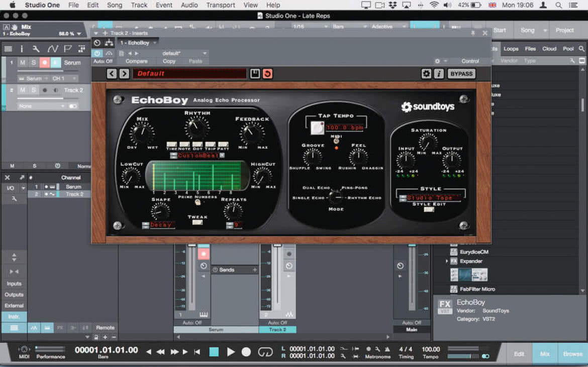Screen dimensions: 588x367
Task: Toggle loop mode in the transport bar
Action: 265,352
